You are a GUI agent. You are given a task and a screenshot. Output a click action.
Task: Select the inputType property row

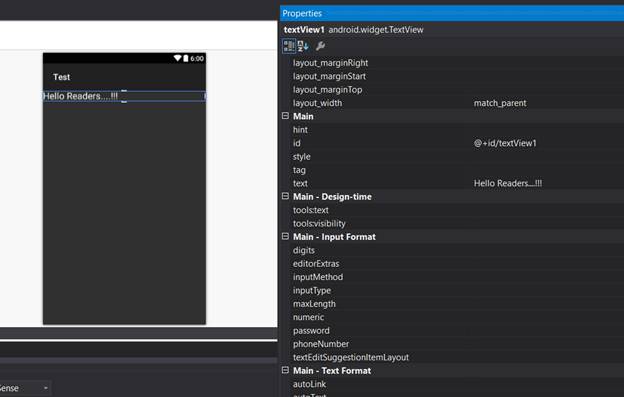tap(452, 290)
